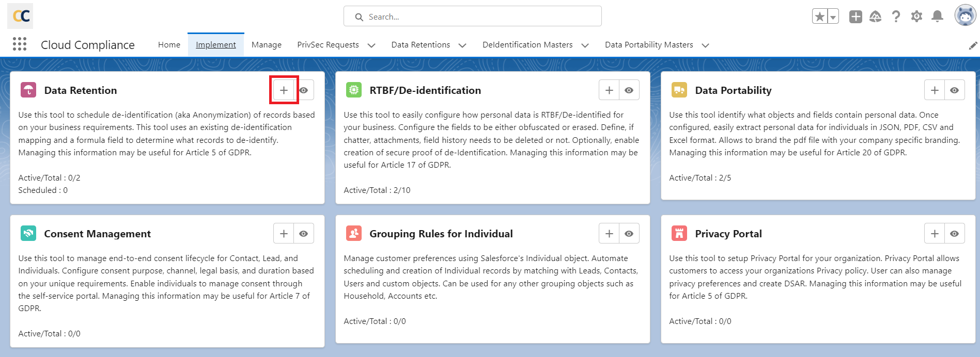The image size is (980, 357).
Task: Click the Salesforce Trailhead guidance icon
Action: 875,17
